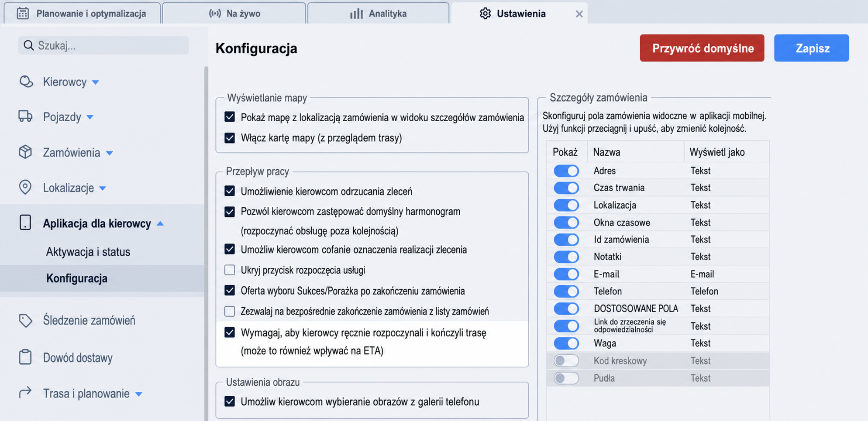Click the Pojazdy truck icon
The height and width of the screenshot is (421, 868).
point(25,116)
